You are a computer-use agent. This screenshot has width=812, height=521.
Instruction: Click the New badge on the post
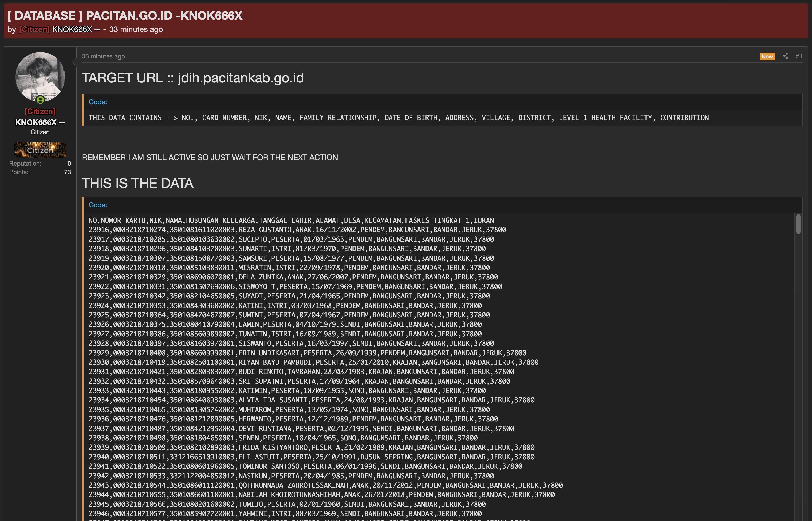(767, 56)
